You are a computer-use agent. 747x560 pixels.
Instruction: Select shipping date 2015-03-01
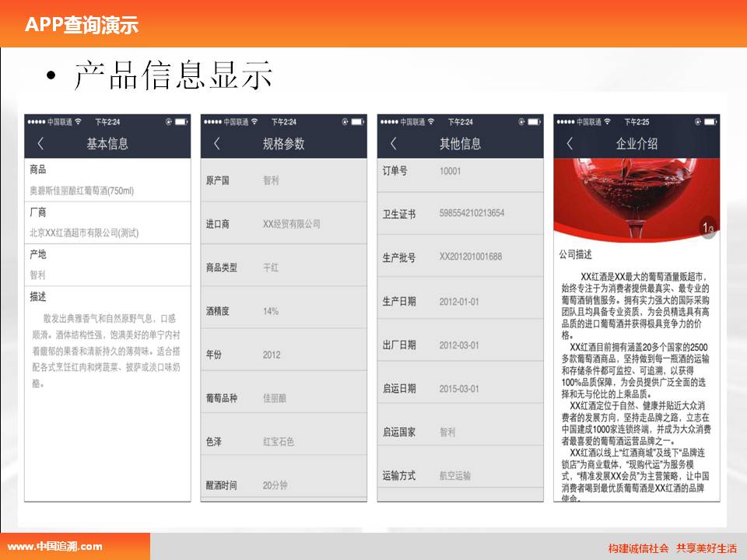click(x=459, y=389)
